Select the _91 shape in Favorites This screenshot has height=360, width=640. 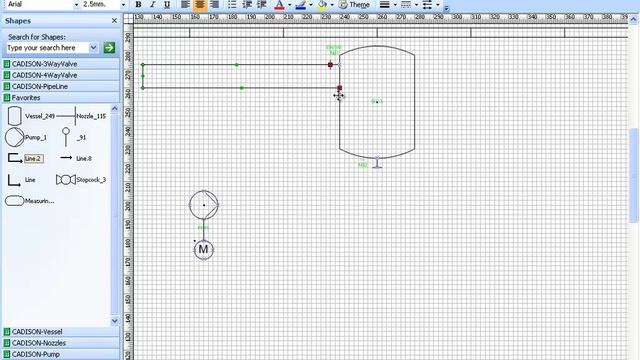pos(73,137)
